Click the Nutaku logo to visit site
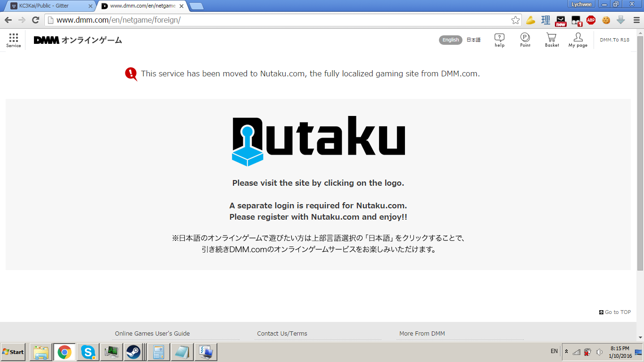Viewport: 644px width, 362px height. click(x=318, y=141)
